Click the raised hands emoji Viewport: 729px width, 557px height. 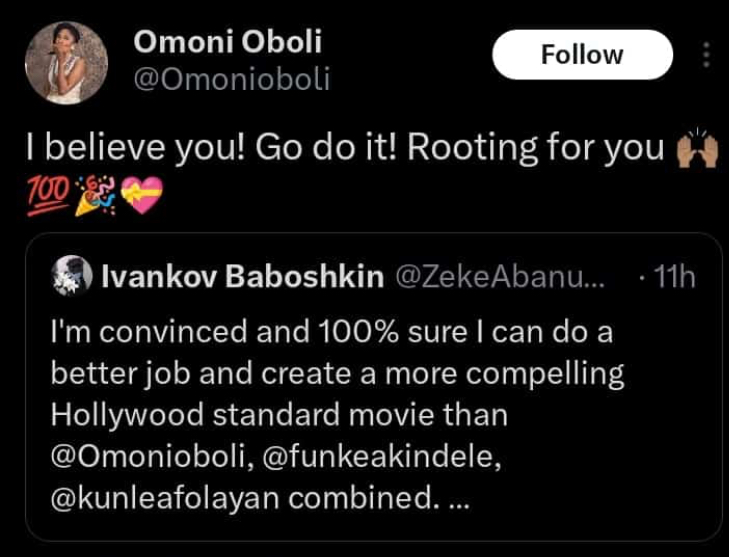pos(698,150)
